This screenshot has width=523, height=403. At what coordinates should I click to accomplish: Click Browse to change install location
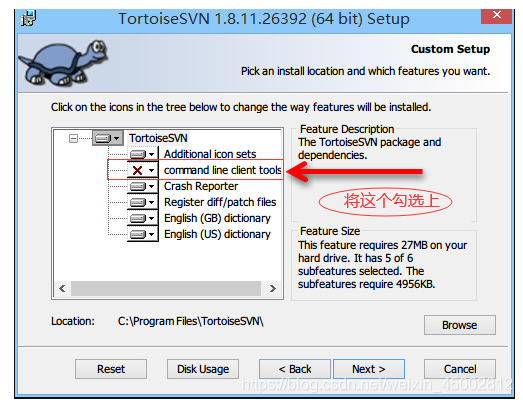click(460, 325)
